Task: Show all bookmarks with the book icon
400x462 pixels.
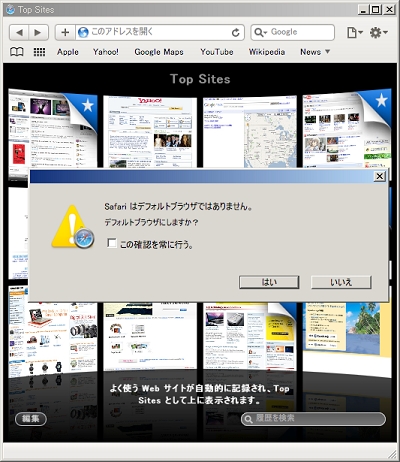Action: (17, 52)
